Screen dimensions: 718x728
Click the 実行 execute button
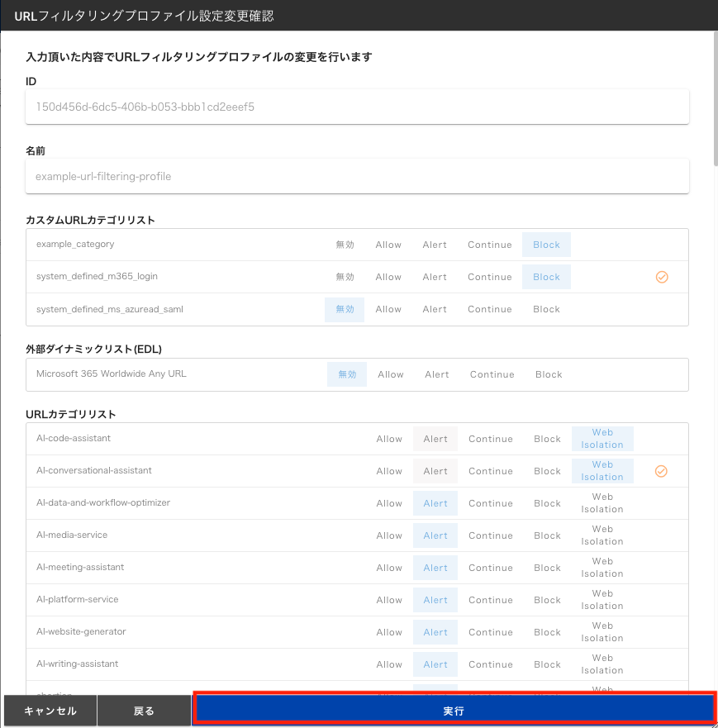tap(454, 711)
